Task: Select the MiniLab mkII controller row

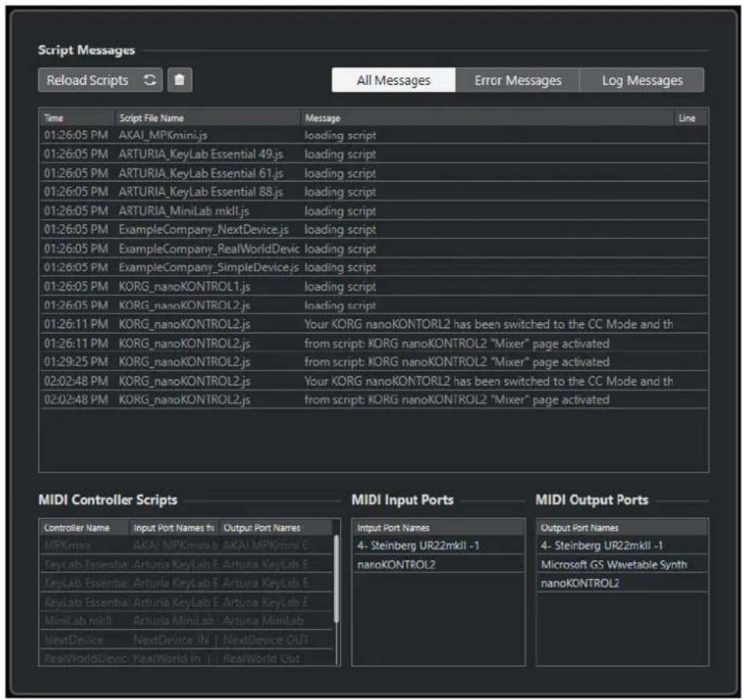Action: coord(186,620)
